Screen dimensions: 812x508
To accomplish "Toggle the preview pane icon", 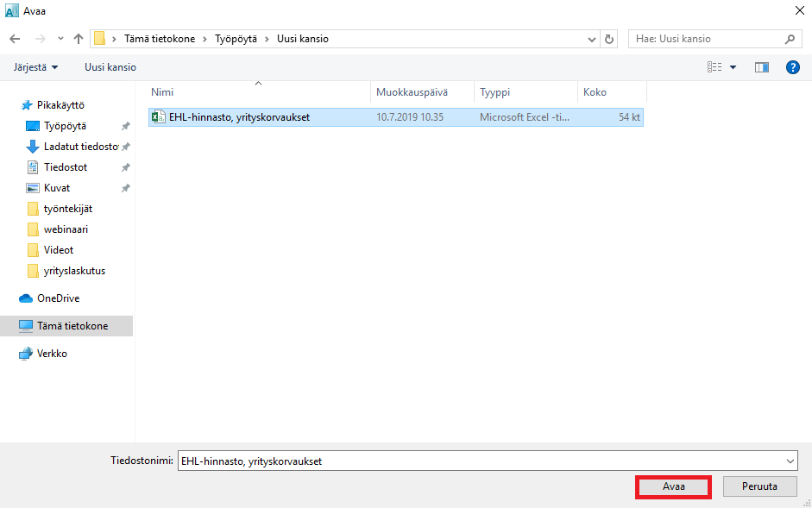I will coord(761,67).
